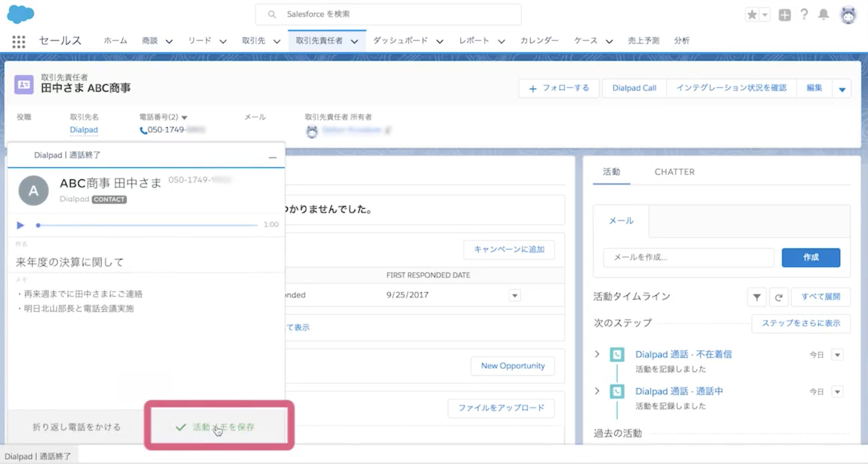Open the 取引先責任者 tab dropdown chevron

click(x=354, y=41)
